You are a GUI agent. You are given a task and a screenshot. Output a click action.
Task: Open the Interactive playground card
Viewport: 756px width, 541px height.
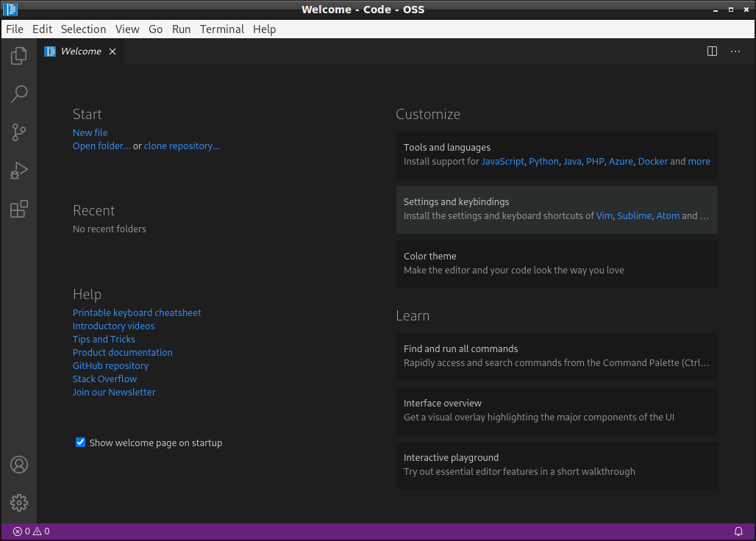(557, 466)
